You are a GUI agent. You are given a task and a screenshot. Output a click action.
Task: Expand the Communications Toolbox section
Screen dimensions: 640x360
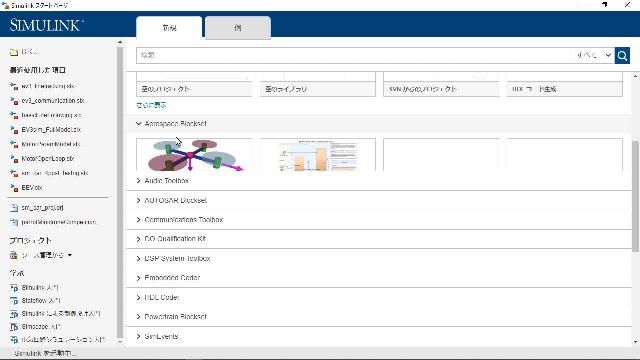(x=138, y=220)
